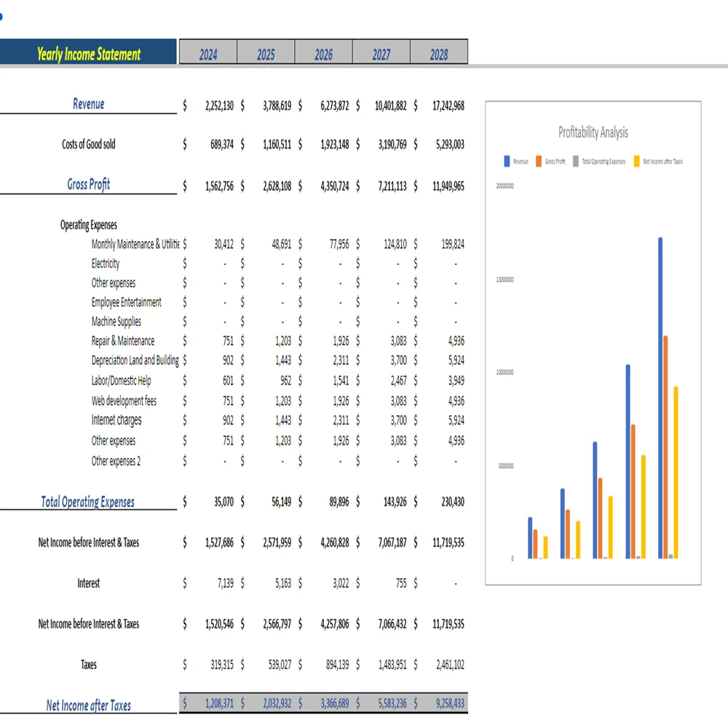Select the Net Income after Taxes row label
The height and width of the screenshot is (728, 728).
[88, 705]
